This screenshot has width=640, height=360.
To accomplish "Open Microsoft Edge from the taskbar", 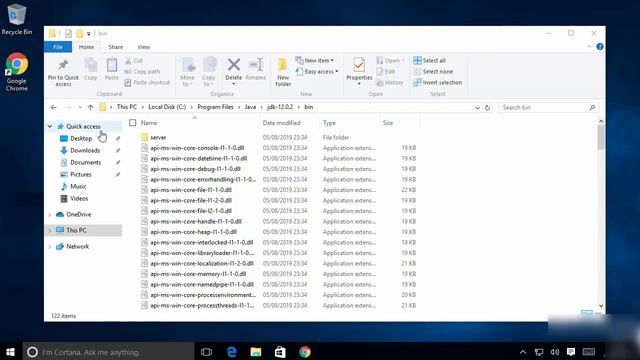I will [x=231, y=352].
